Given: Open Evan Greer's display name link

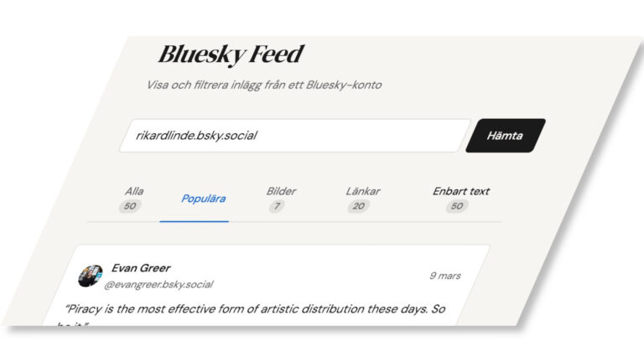Looking at the screenshot, I should pyautogui.click(x=141, y=268).
